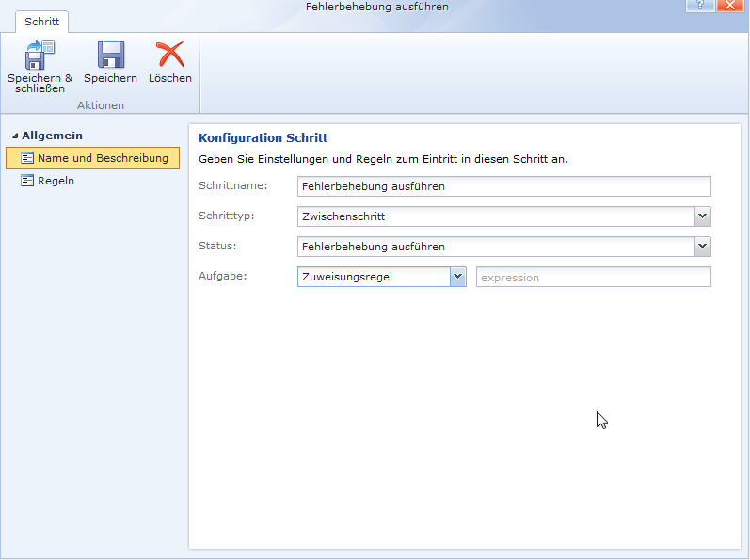Click the Konfiguration Schritt heading
The image size is (750, 560).
point(263,138)
